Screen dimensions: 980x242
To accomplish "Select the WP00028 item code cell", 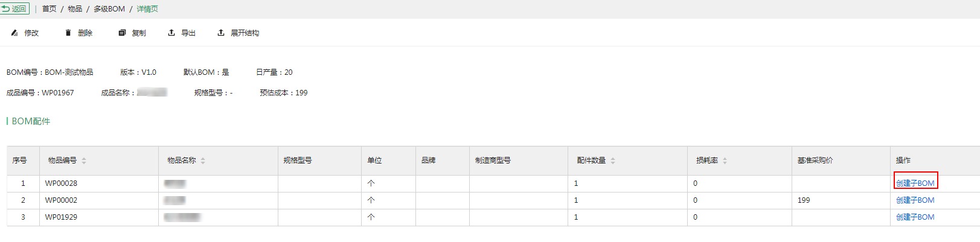I will coord(61,183).
